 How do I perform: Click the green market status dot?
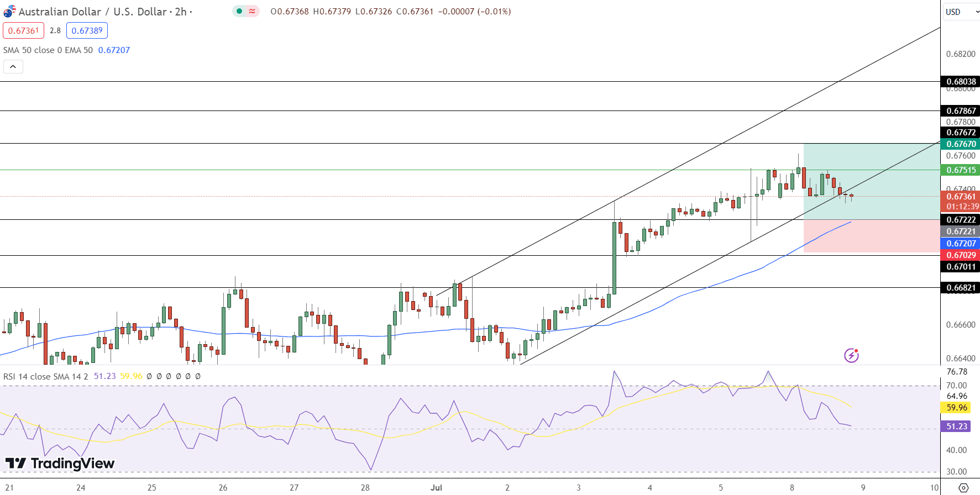click(239, 11)
